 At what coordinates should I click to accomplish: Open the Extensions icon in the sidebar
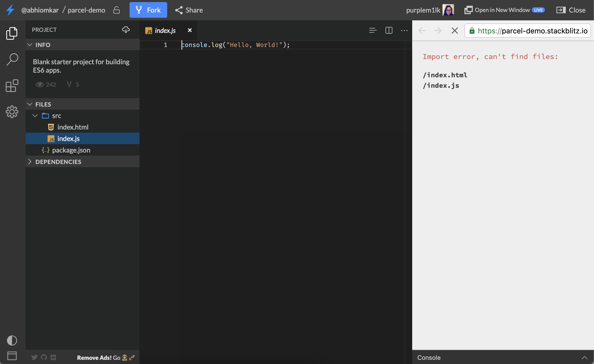coord(11,86)
